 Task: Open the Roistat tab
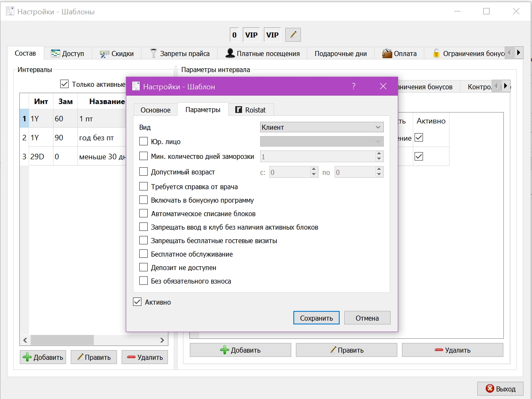250,110
